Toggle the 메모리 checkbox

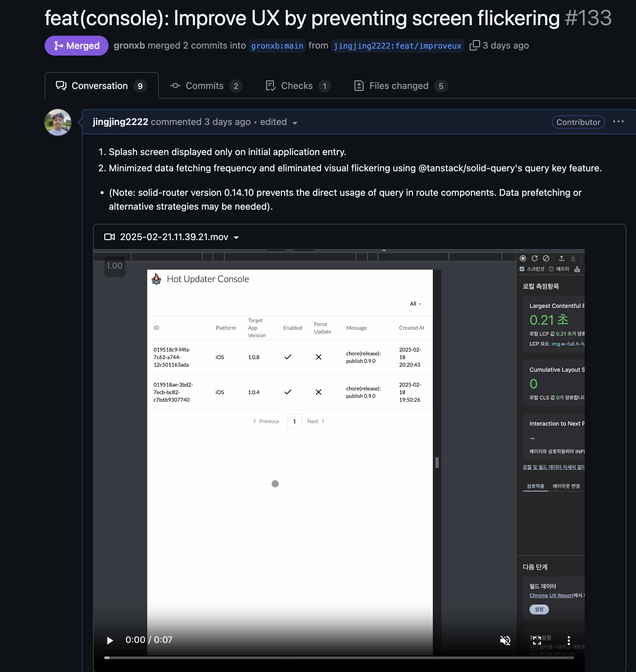pos(551,269)
